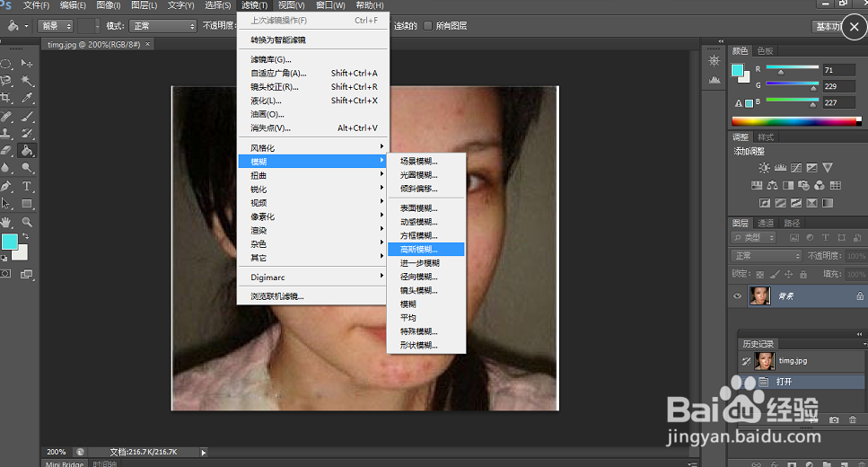This screenshot has width=868, height=467.
Task: Select the Elliptical Marquee tool
Action: pos(6,64)
